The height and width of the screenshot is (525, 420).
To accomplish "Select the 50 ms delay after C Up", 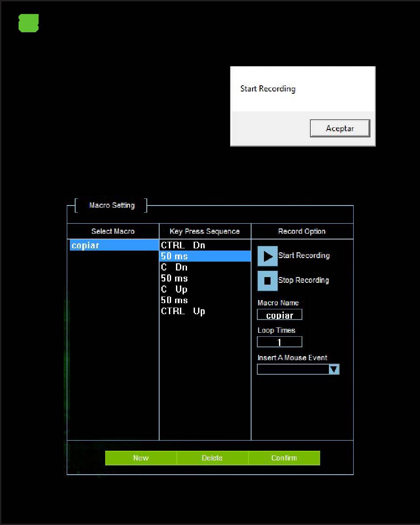I will coord(174,301).
